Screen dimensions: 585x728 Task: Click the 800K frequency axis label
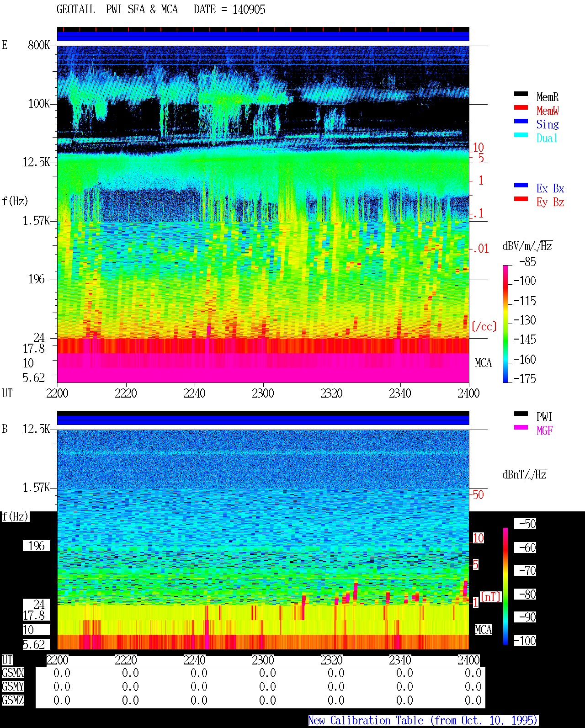coord(39,45)
